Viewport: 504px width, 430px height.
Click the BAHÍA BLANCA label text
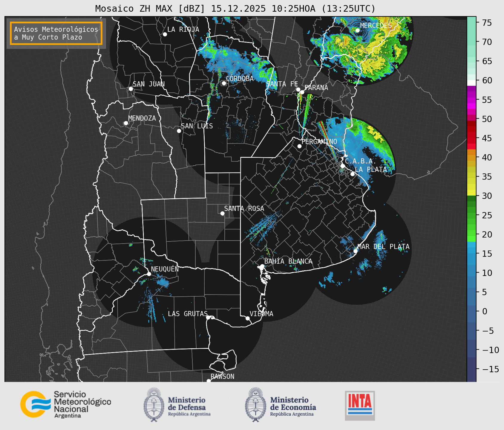point(288,261)
